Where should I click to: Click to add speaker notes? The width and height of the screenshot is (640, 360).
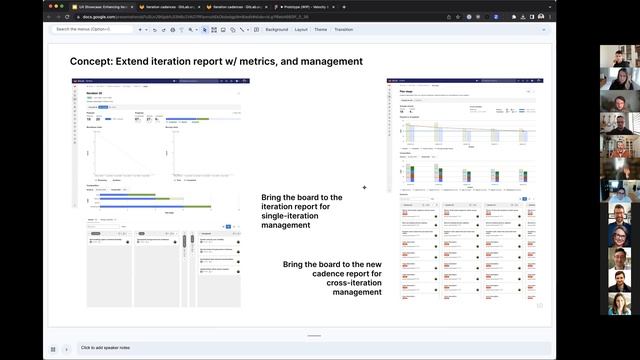[314, 348]
